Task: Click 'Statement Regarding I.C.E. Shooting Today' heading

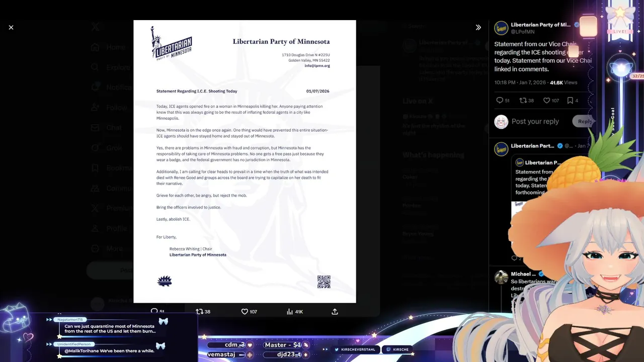Action: coord(197,91)
